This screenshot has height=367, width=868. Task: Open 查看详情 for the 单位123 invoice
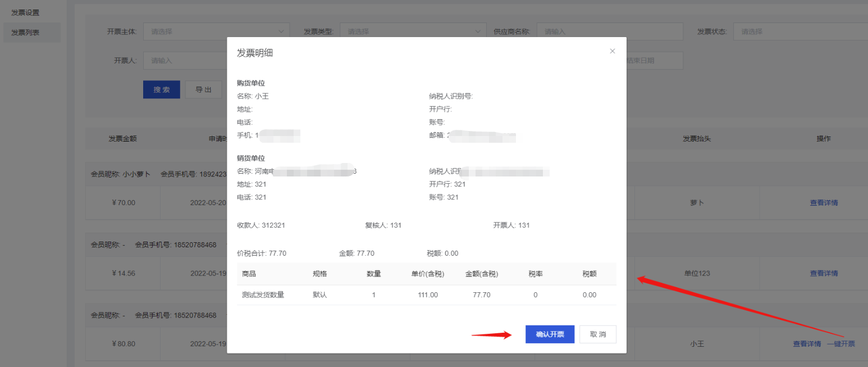click(x=824, y=274)
